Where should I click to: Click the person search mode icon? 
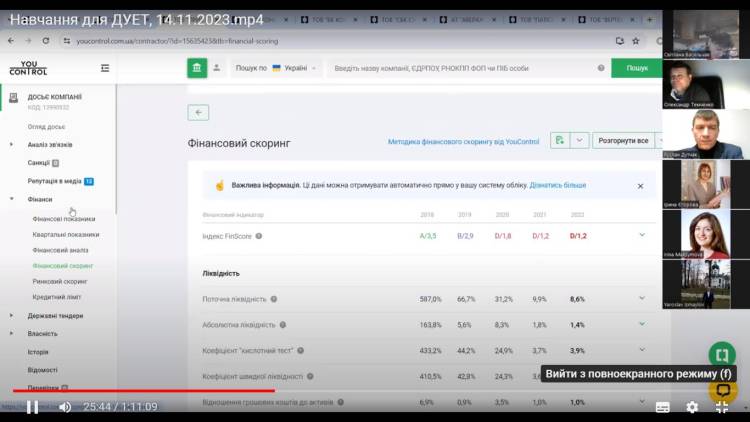pos(216,68)
